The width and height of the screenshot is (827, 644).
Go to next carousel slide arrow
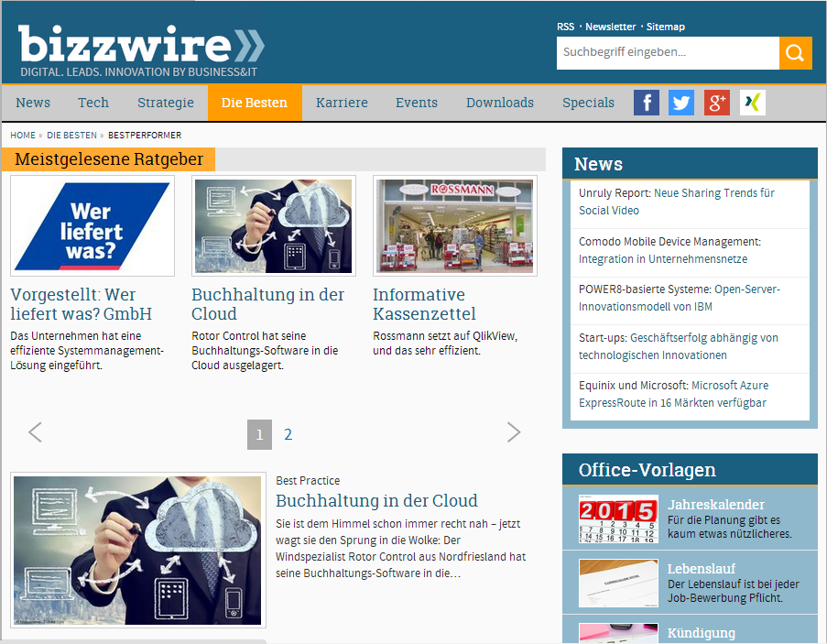click(514, 432)
